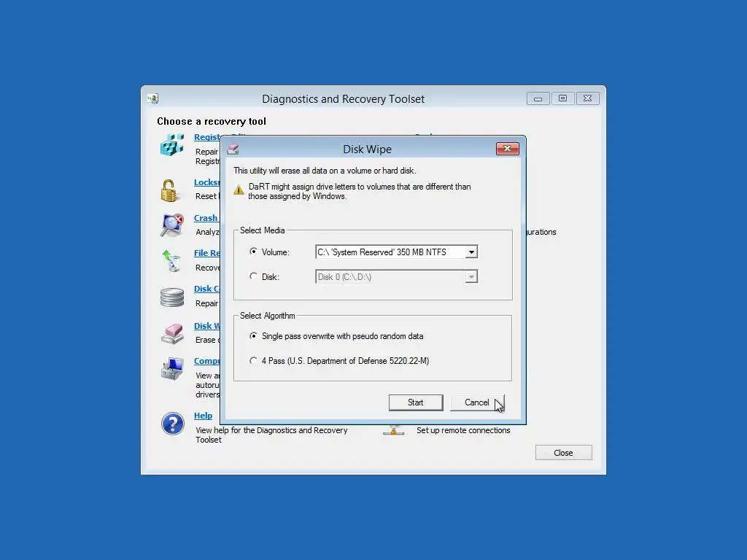The width and height of the screenshot is (747, 560).
Task: Open the Locksmith link
Action: tap(206, 182)
